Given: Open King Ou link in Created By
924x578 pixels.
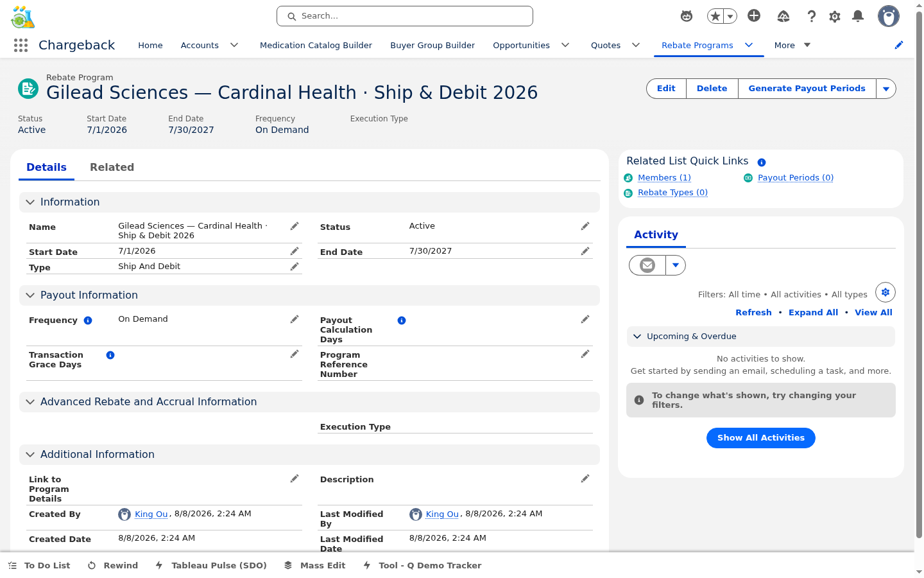Looking at the screenshot, I should click(x=151, y=514).
